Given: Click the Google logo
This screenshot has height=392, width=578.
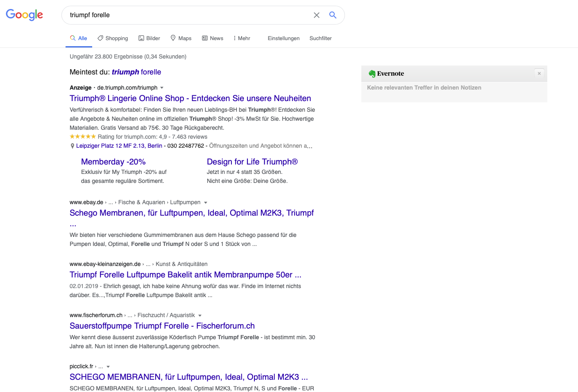Looking at the screenshot, I should [x=24, y=15].
